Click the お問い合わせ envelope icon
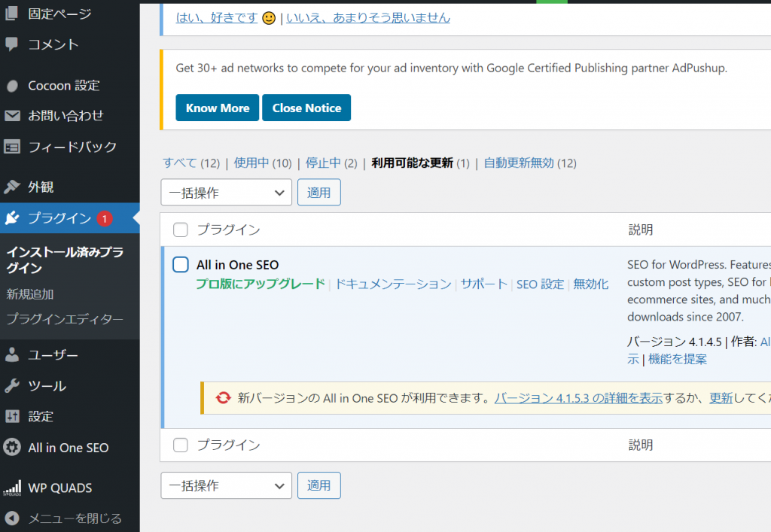The height and width of the screenshot is (532, 771). (x=12, y=115)
